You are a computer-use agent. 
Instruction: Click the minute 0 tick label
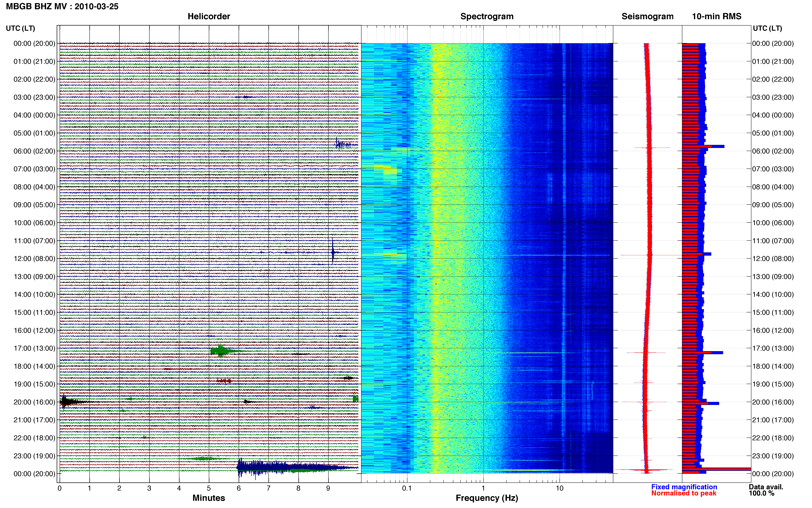(60, 488)
